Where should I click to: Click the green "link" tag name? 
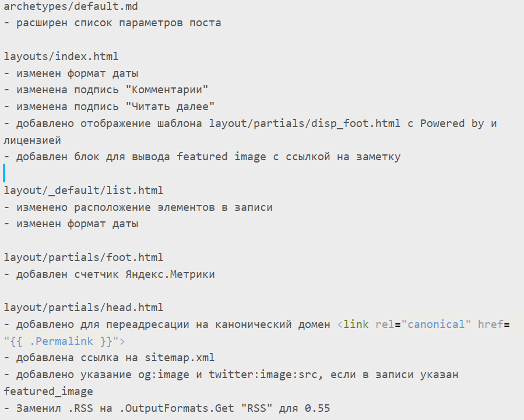pos(356,324)
